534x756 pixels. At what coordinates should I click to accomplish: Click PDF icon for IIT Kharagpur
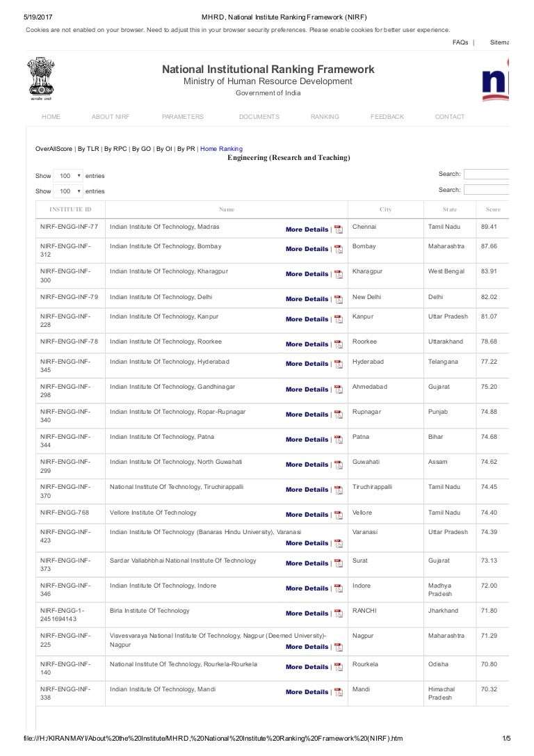point(339,274)
